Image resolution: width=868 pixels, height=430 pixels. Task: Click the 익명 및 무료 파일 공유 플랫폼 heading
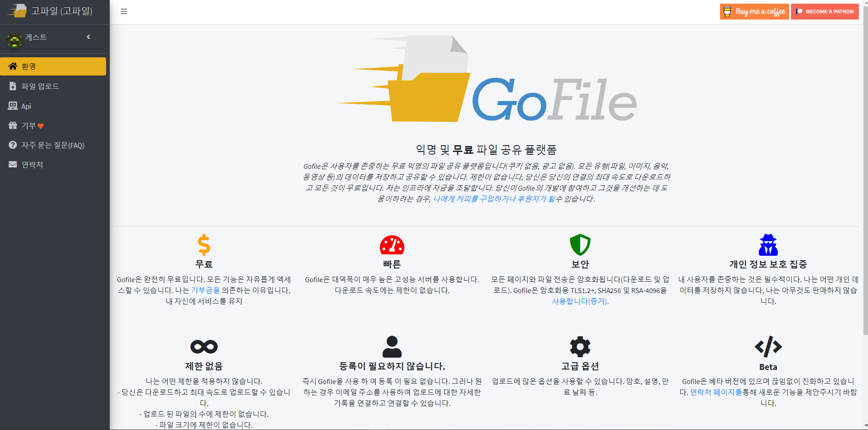click(486, 150)
